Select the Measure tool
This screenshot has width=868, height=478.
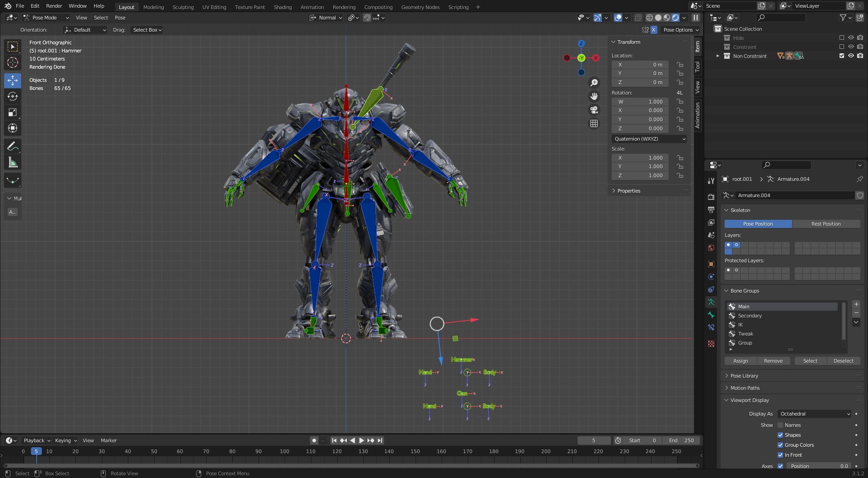tap(13, 162)
